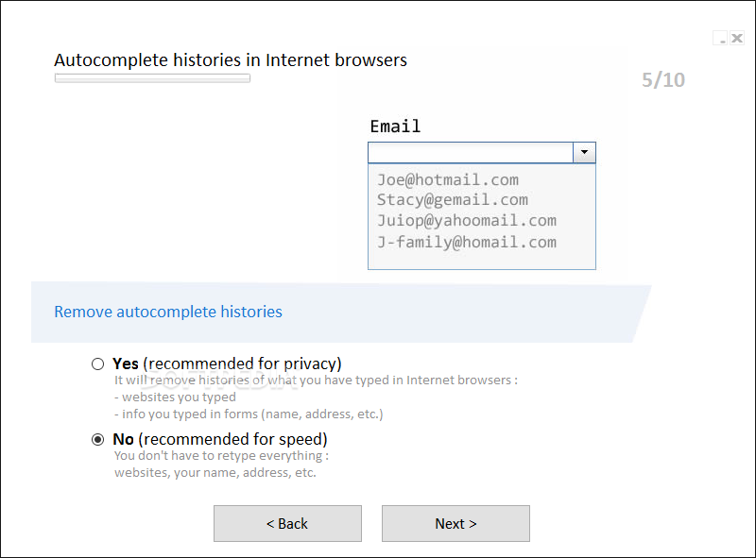The height and width of the screenshot is (558, 756).
Task: Click the Email label above the field
Action: click(x=395, y=127)
